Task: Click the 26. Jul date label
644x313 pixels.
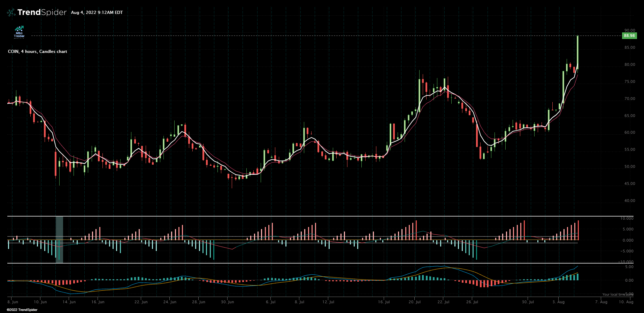Action: coord(472,302)
